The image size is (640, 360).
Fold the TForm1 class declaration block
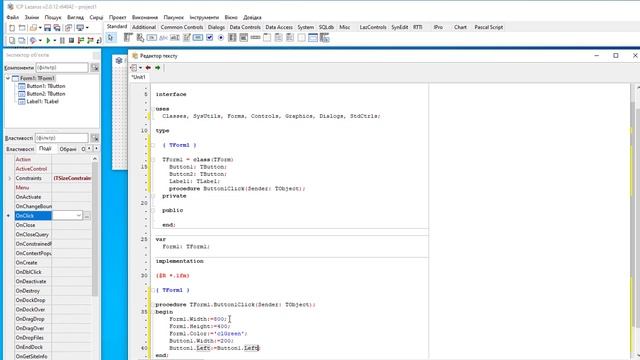(153, 160)
